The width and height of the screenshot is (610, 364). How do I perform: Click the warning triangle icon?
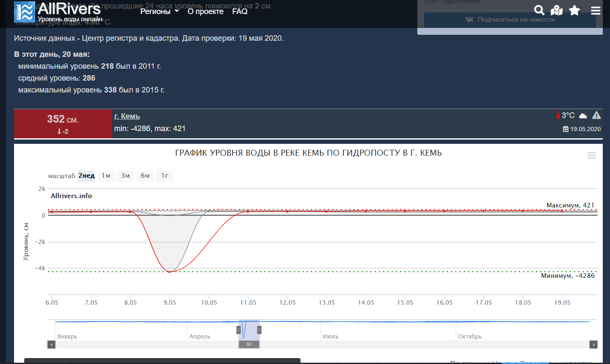point(596,115)
